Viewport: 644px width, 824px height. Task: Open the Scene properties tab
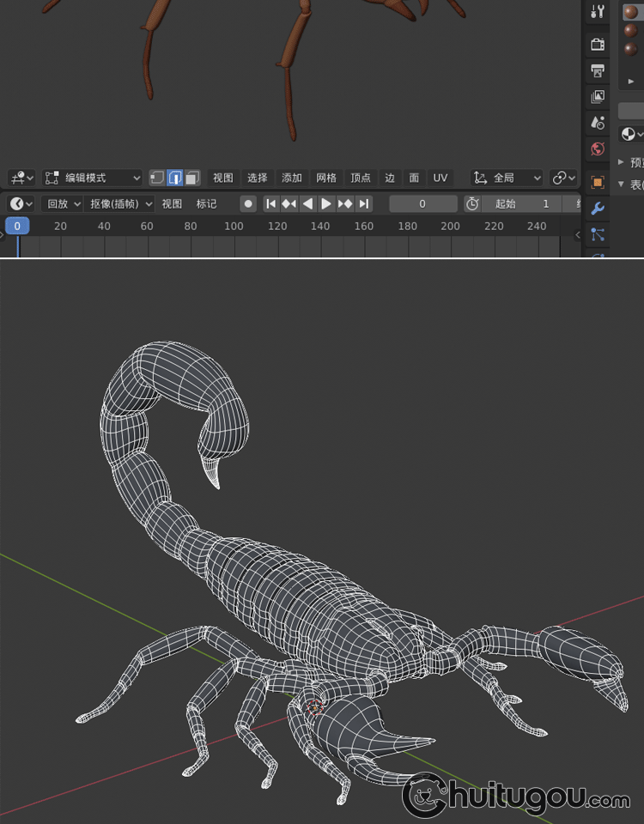pyautogui.click(x=598, y=123)
